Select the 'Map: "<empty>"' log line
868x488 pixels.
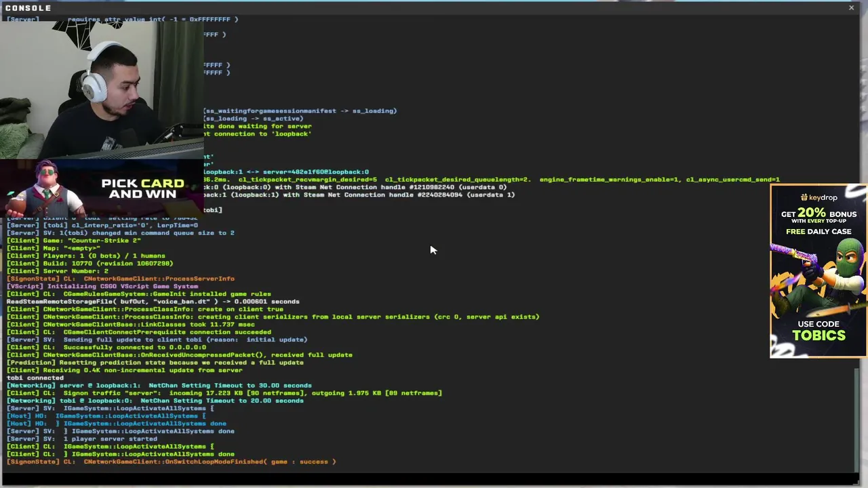(54, 248)
